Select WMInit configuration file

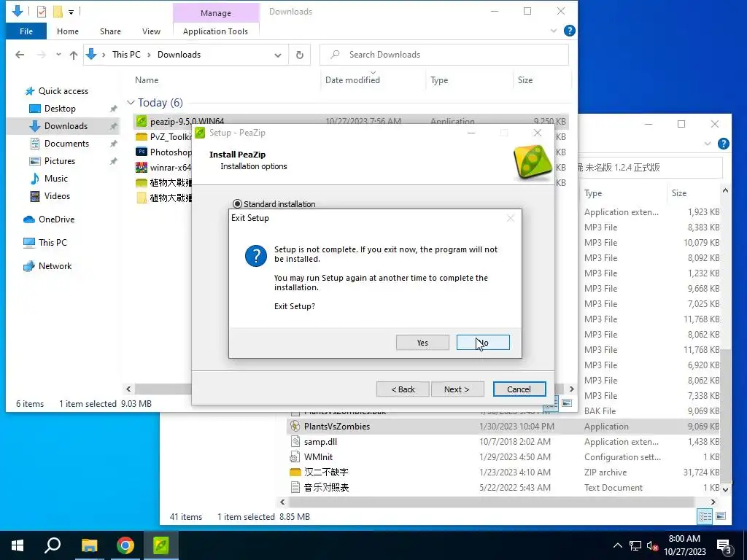318,457
